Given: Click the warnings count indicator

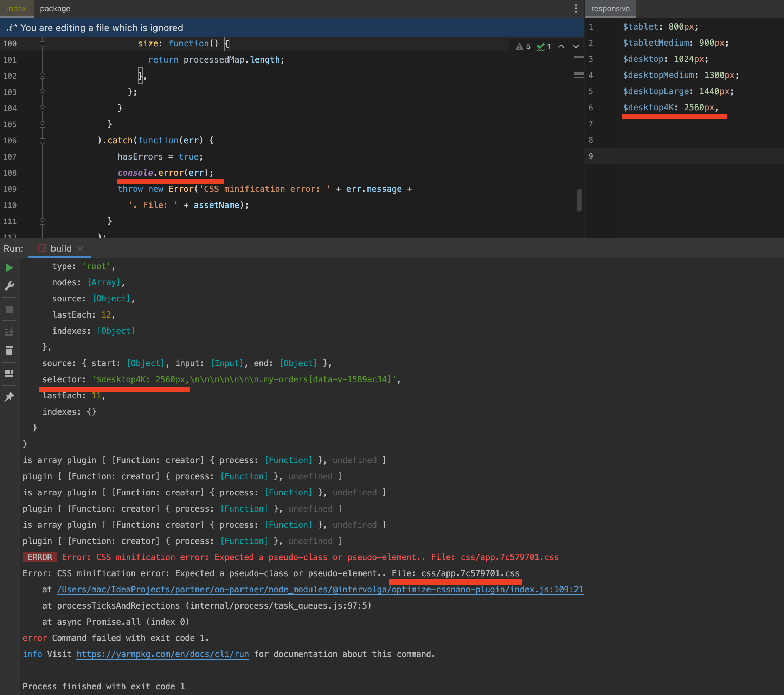Looking at the screenshot, I should click(523, 47).
